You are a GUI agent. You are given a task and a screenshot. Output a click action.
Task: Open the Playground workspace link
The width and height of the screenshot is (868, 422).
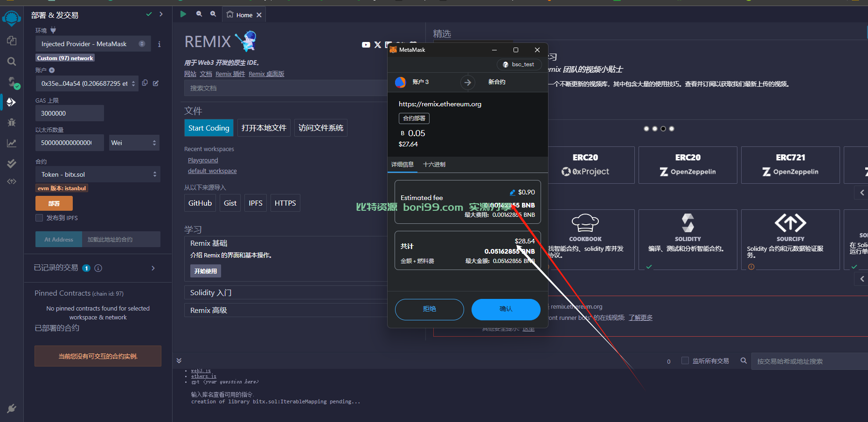pyautogui.click(x=203, y=160)
